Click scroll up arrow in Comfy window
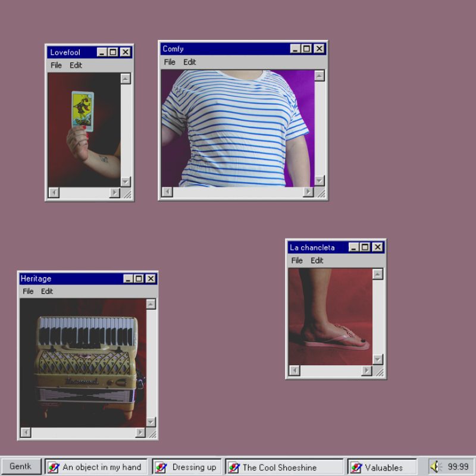476x476 pixels. (x=320, y=76)
